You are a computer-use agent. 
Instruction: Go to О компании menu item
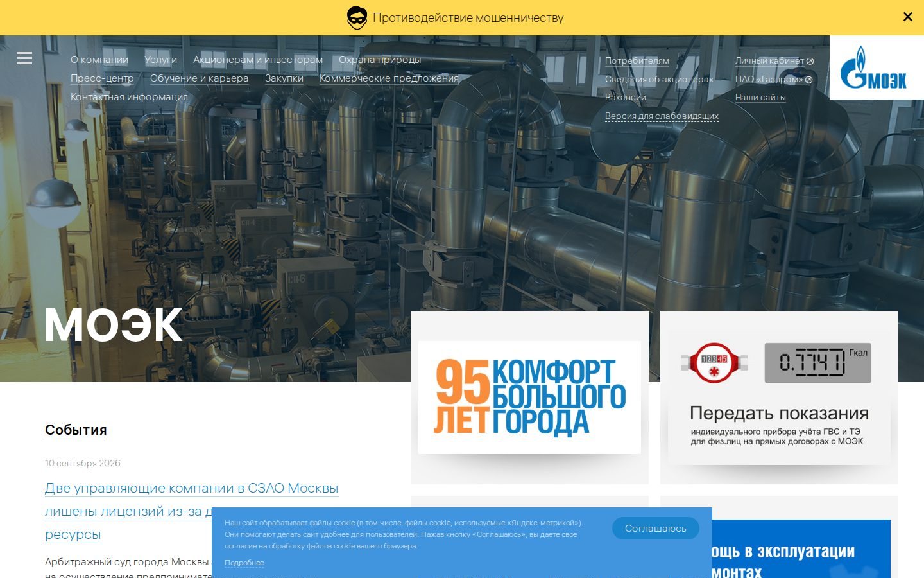pyautogui.click(x=99, y=60)
